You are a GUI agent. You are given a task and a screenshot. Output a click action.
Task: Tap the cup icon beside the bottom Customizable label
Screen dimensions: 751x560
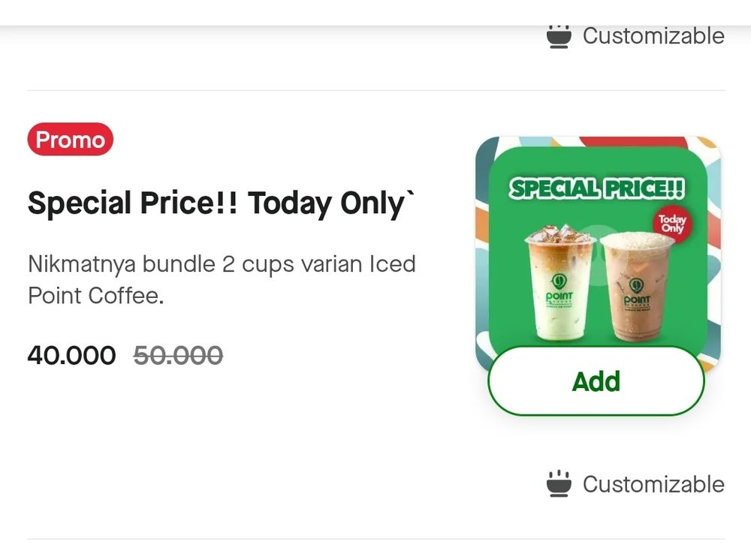pos(559,484)
